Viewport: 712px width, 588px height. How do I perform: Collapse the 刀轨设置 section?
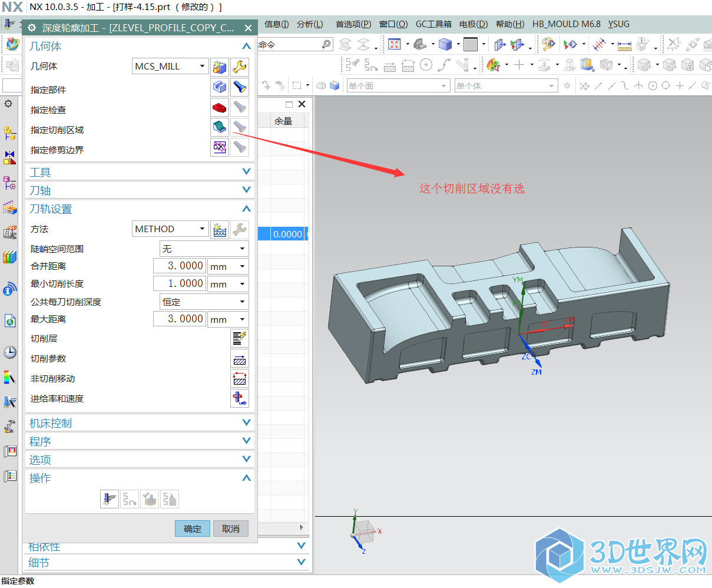pyautogui.click(x=246, y=209)
